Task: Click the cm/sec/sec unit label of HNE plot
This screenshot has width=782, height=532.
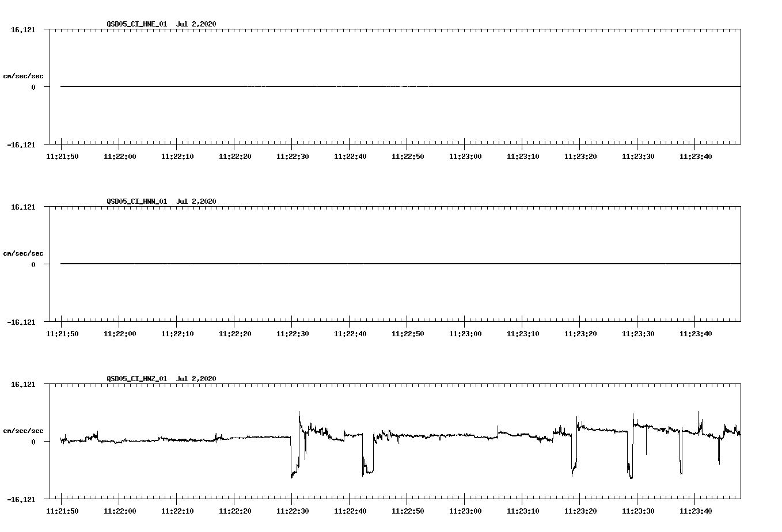Action: pos(23,76)
